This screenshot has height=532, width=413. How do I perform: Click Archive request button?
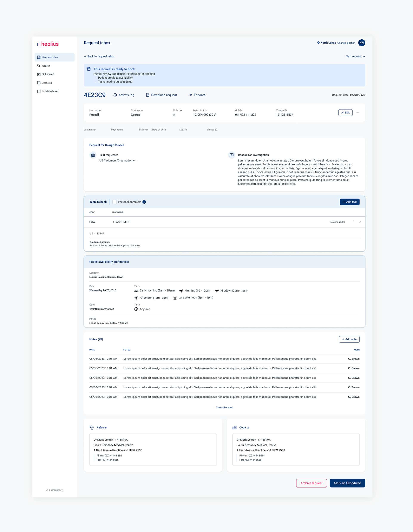coord(311,483)
